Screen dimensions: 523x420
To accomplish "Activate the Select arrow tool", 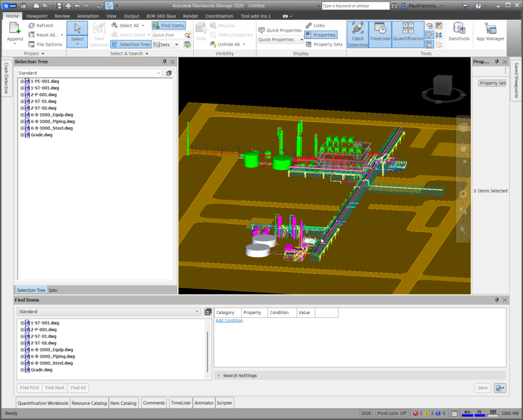I will 78,34.
